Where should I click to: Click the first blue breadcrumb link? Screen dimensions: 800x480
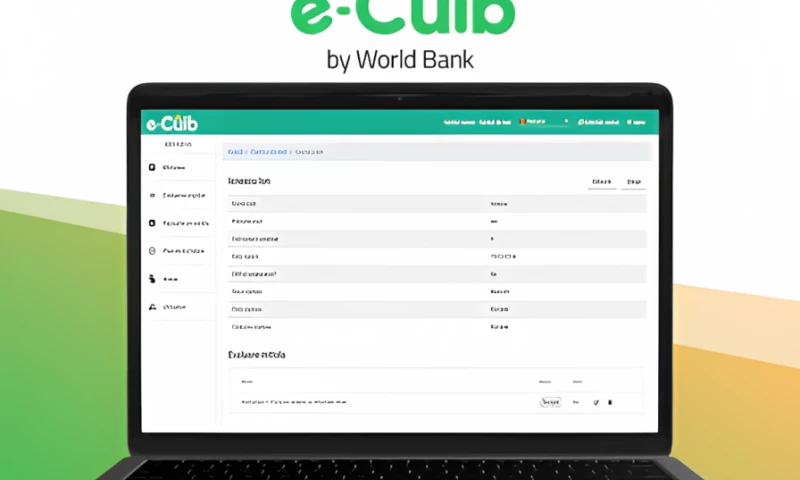(235, 152)
